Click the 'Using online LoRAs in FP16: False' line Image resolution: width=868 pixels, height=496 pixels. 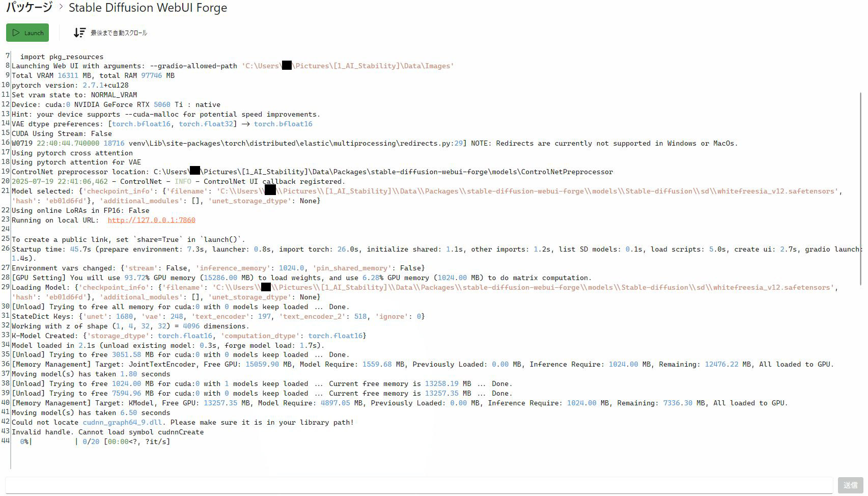pos(80,210)
